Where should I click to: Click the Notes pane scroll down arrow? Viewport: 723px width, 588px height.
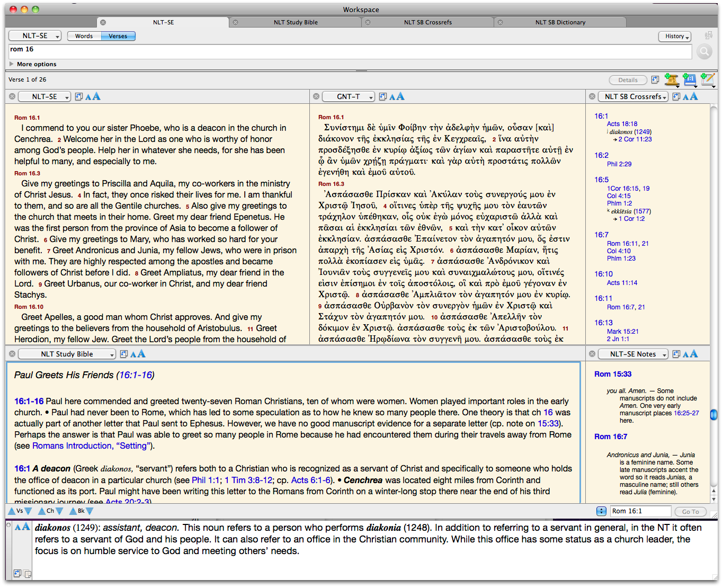click(x=714, y=500)
